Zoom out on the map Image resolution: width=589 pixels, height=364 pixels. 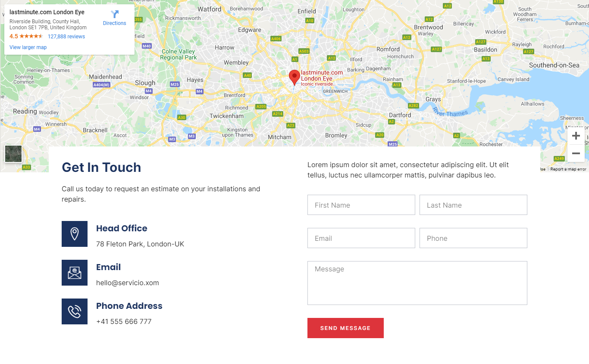[576, 153]
